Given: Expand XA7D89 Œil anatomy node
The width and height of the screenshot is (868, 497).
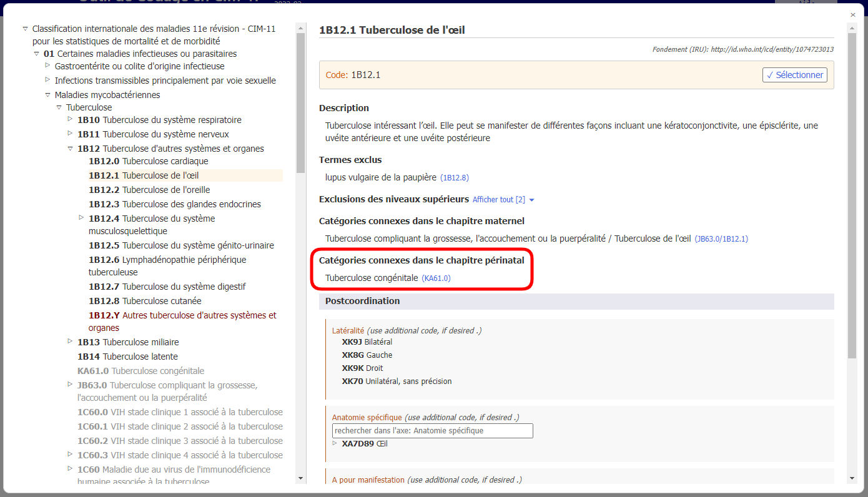Looking at the screenshot, I should 335,443.
